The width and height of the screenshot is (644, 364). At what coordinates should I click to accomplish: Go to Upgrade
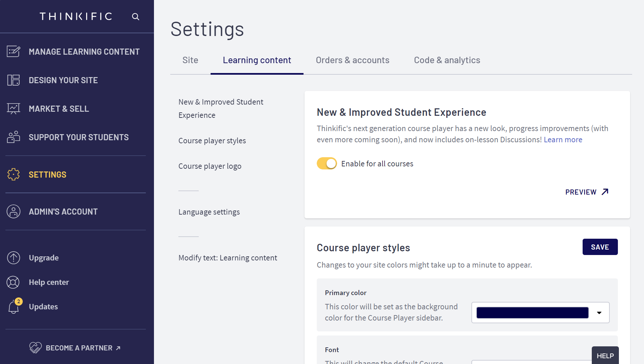tap(44, 258)
